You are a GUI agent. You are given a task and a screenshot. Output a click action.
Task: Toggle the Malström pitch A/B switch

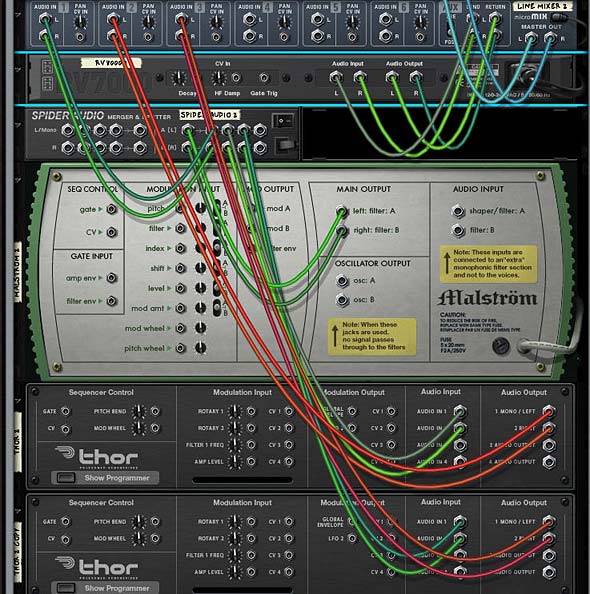click(217, 208)
